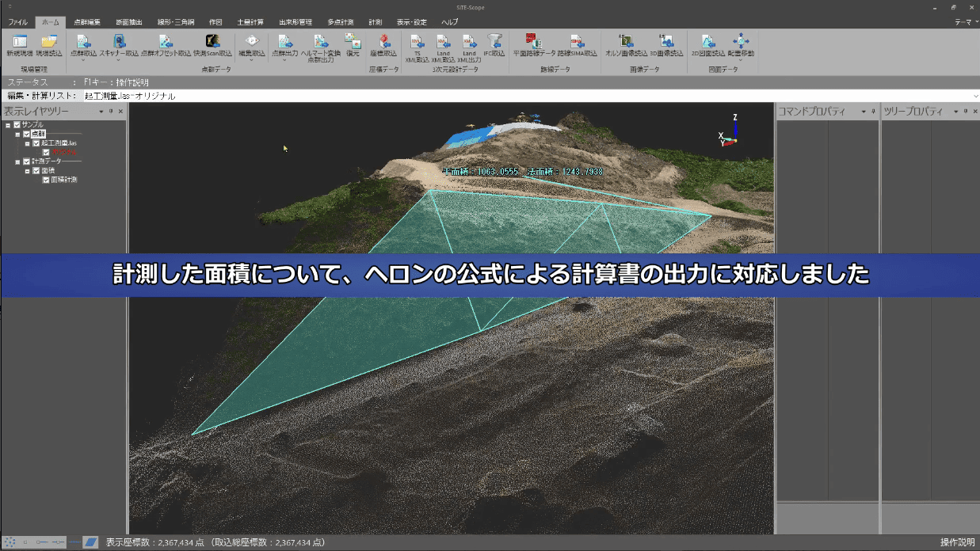The image size is (980, 551).
Task: Collapse the 起工測量.las tree node
Action: click(27, 143)
